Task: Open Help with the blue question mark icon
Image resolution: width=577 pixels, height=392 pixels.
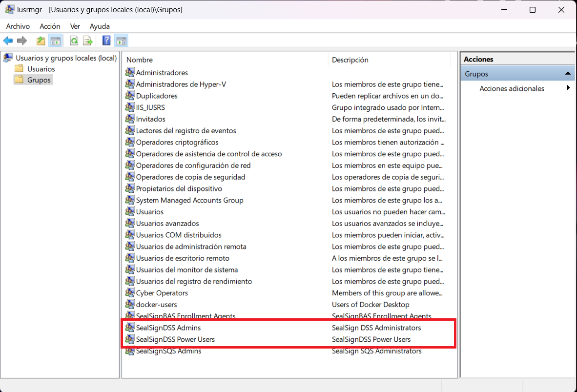Action: [106, 41]
